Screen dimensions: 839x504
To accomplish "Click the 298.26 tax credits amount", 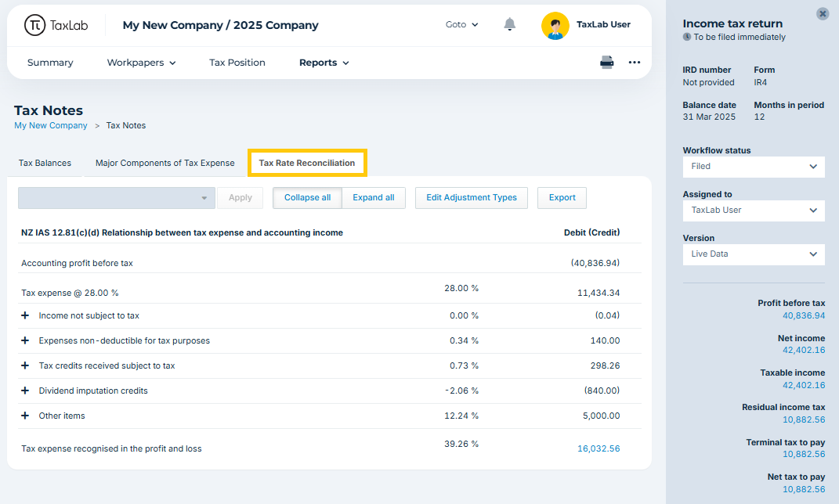I will [x=606, y=365].
